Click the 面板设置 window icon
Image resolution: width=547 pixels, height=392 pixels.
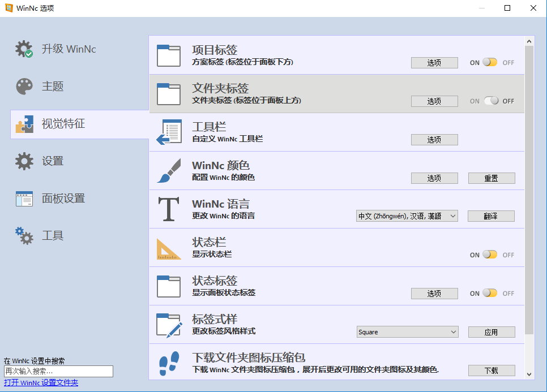tap(24, 199)
